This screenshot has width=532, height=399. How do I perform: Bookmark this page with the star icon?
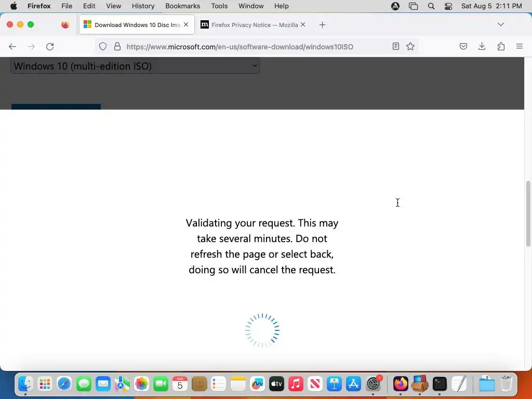pos(410,46)
